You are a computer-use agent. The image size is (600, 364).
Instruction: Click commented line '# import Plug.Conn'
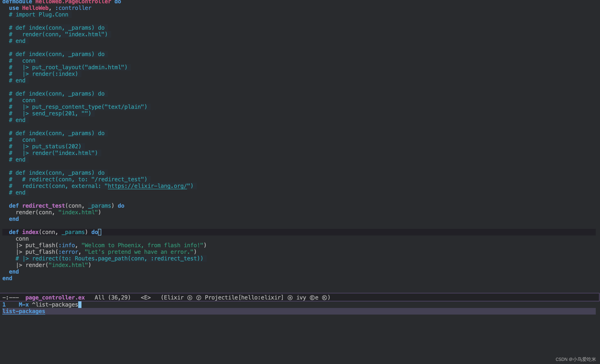tap(38, 15)
